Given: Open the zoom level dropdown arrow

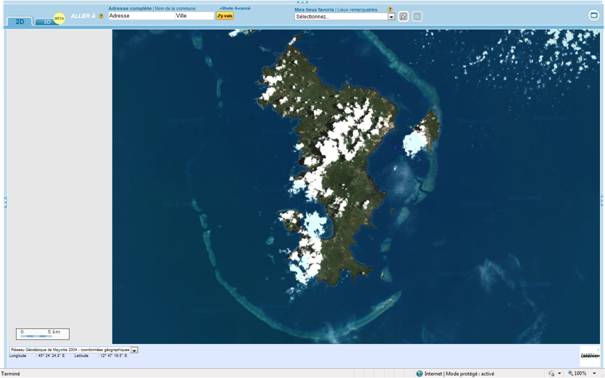Looking at the screenshot, I should [x=595, y=373].
